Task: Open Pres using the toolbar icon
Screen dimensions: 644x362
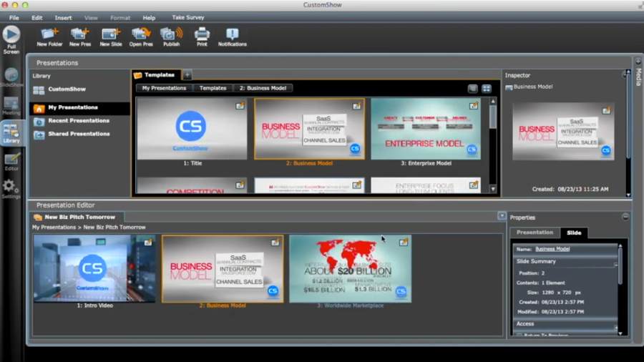Action: point(141,37)
